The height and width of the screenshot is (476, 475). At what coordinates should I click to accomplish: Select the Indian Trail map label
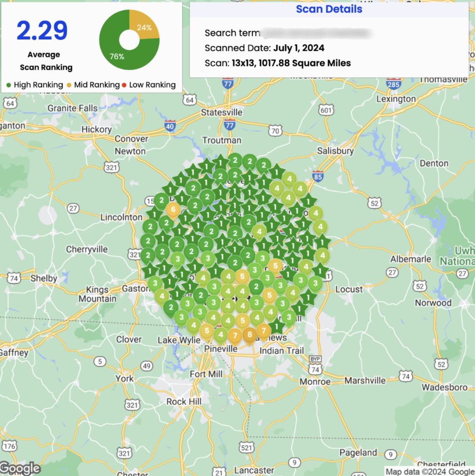tap(282, 351)
